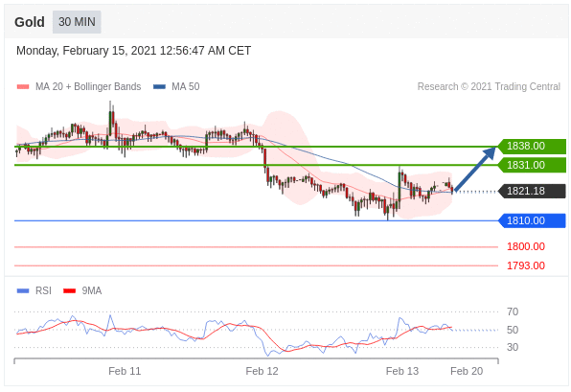Click the 1821.18 current price tag
Viewport: 571px width, 392px height.
tap(532, 191)
